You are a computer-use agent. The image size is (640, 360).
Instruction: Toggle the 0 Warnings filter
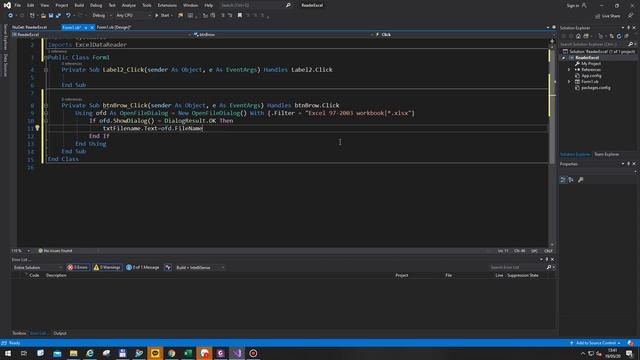[x=107, y=268]
